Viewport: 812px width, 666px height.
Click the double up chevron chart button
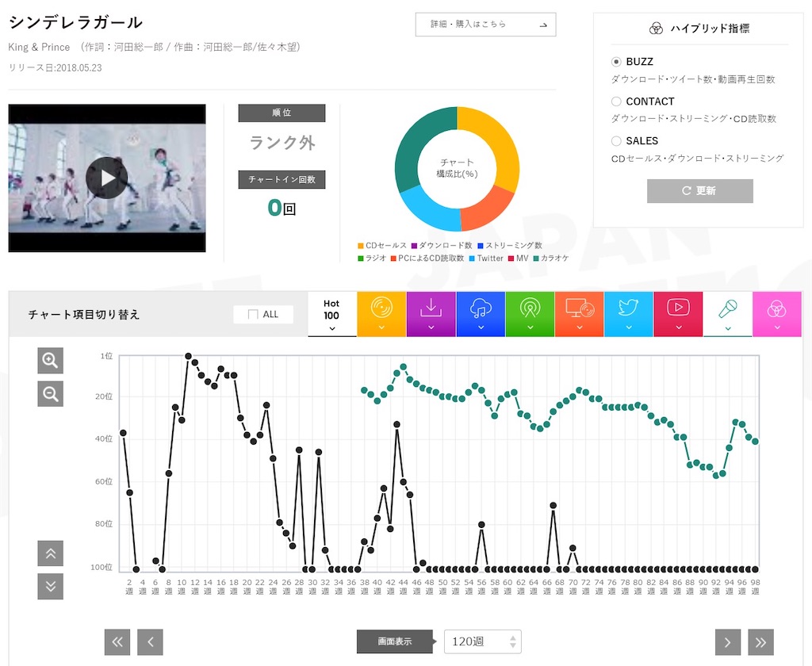50,553
